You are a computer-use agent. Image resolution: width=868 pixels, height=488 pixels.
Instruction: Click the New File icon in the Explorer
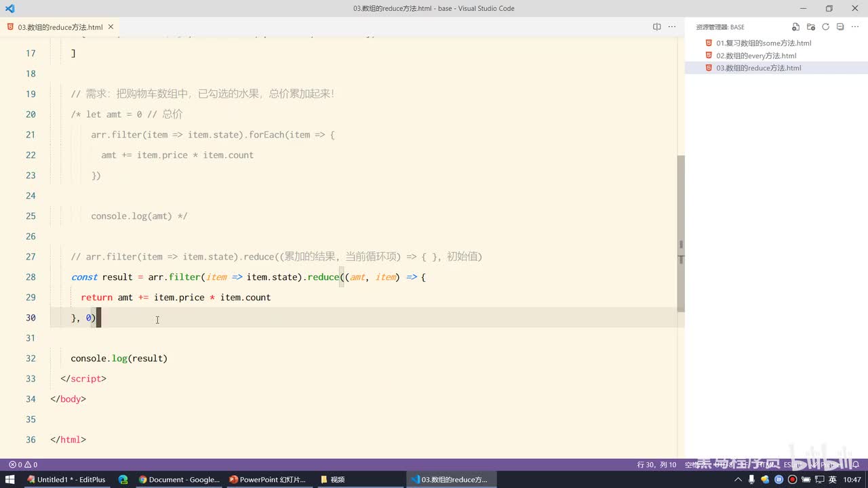(x=796, y=27)
